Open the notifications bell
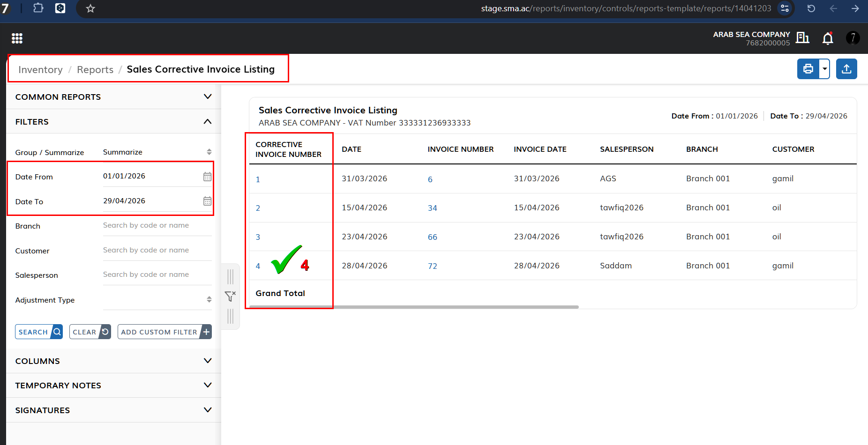This screenshot has width=868, height=445. [828, 38]
